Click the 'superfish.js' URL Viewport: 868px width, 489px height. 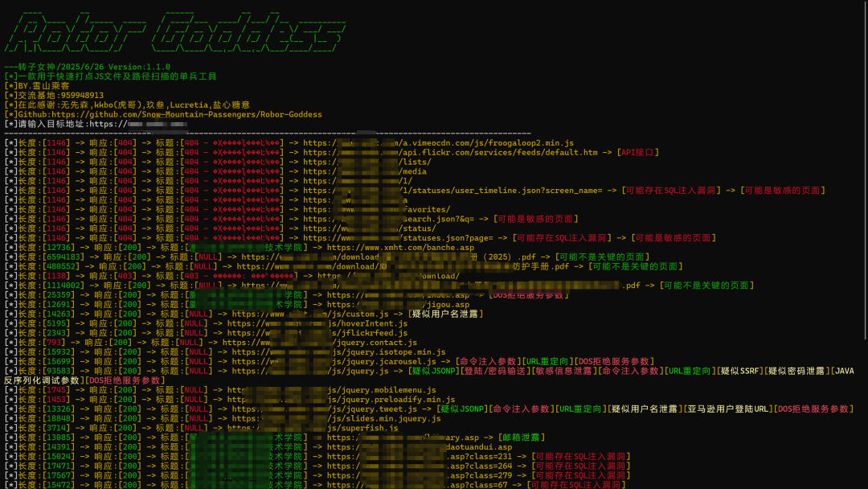[312, 428]
